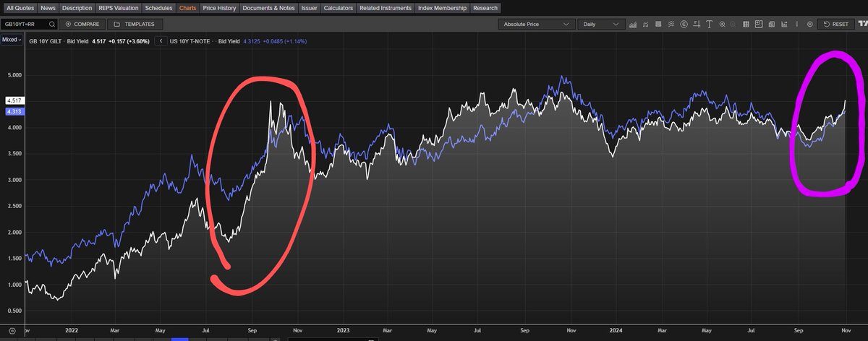
Task: Open the Mixed scale dropdown
Action: 12,40
